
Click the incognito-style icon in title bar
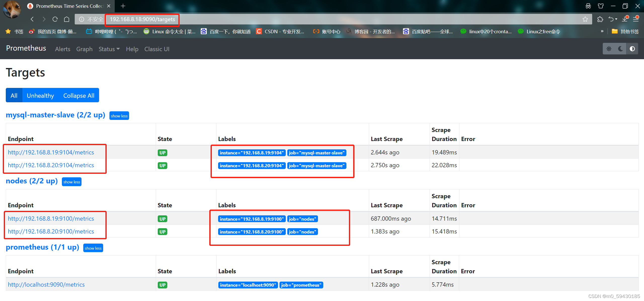(588, 6)
